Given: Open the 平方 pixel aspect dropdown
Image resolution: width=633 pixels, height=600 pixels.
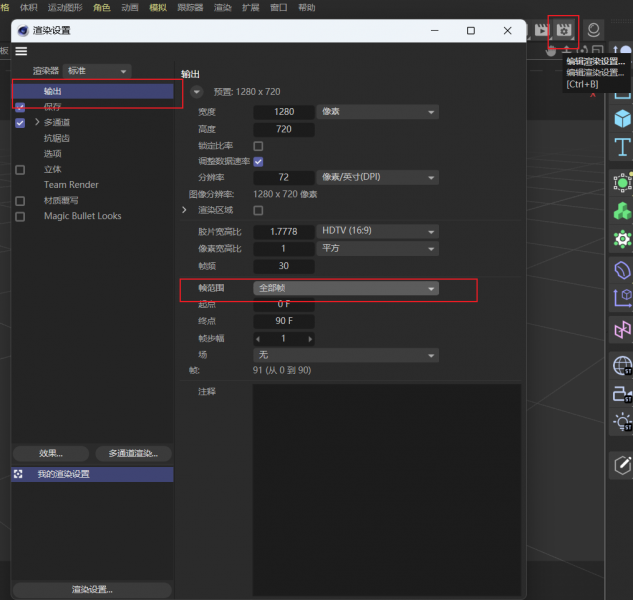Looking at the screenshot, I should pyautogui.click(x=377, y=248).
